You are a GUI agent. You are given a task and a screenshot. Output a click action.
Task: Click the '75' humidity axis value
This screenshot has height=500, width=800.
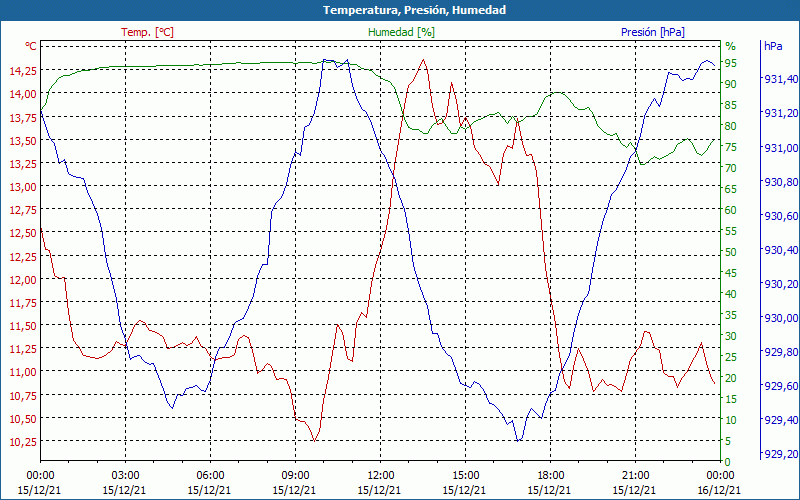click(x=731, y=147)
